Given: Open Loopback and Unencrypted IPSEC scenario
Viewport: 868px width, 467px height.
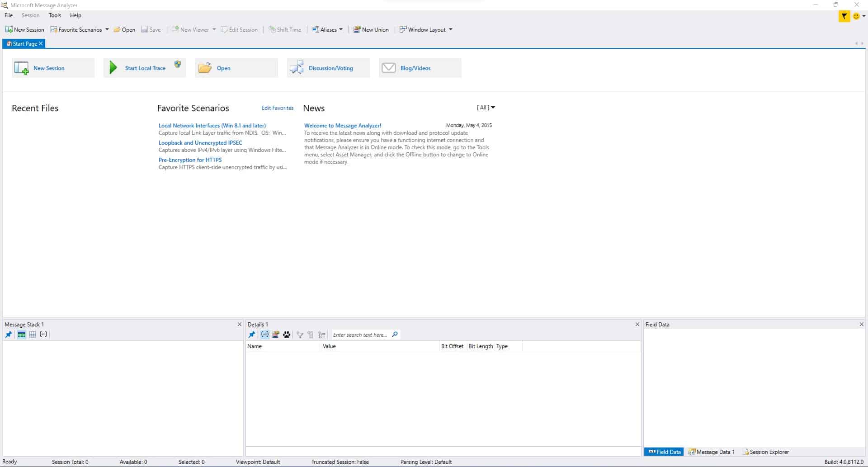Looking at the screenshot, I should (x=200, y=143).
